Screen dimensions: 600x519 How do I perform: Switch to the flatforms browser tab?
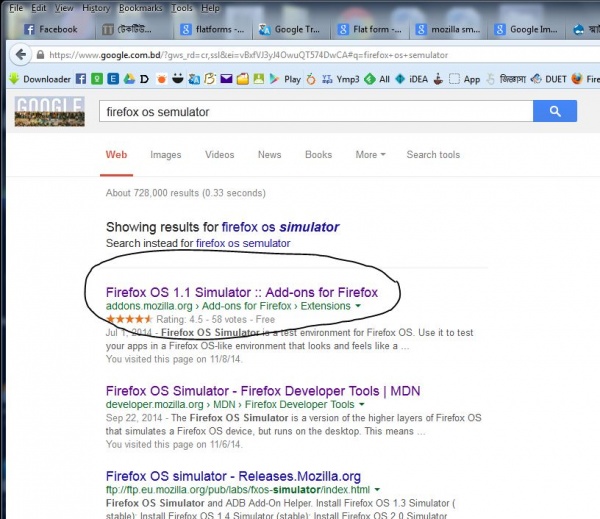point(213,29)
